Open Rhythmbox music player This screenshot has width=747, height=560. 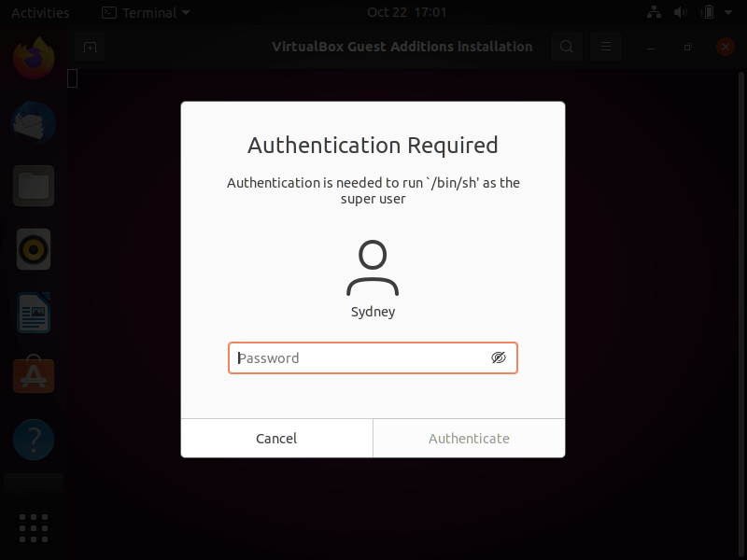(33, 249)
